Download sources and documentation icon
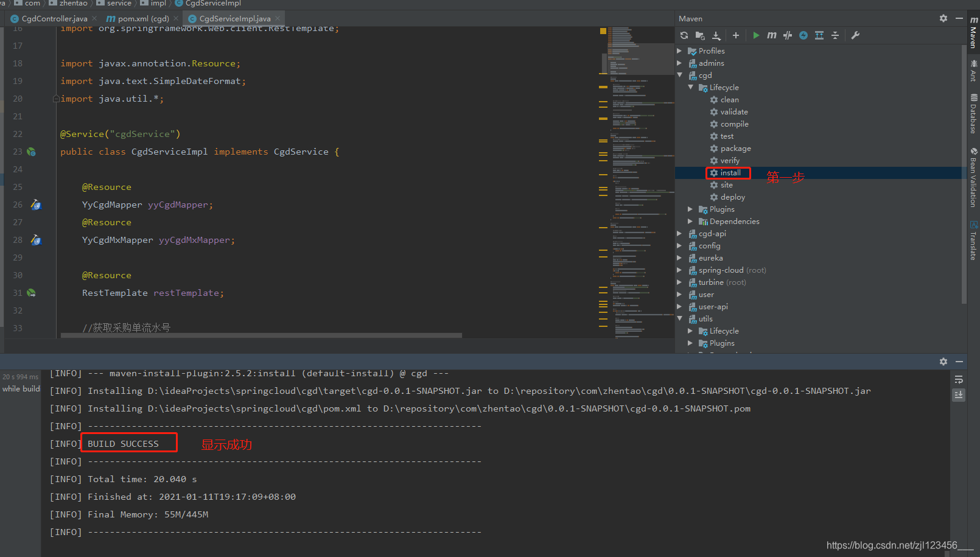Viewport: 980px width, 557px height. (716, 35)
